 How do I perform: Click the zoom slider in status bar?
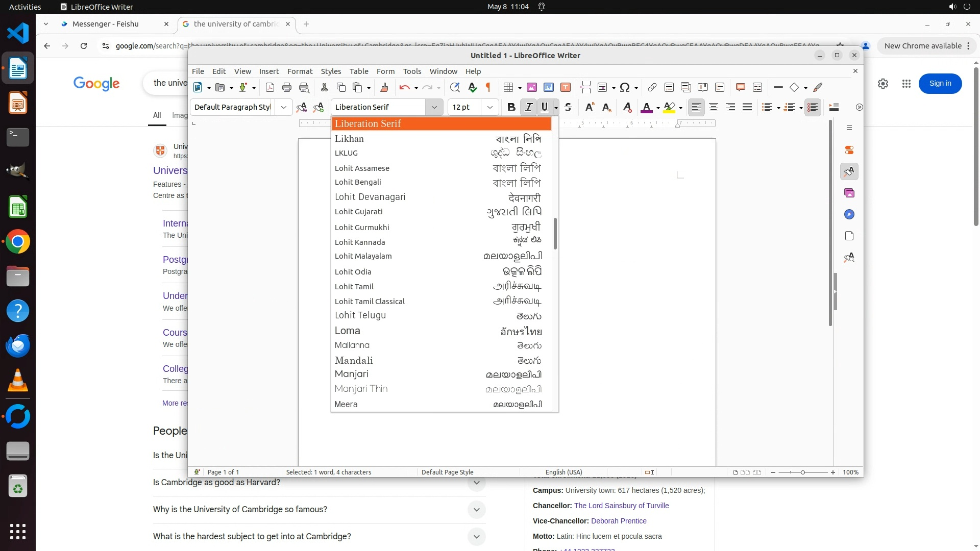point(802,472)
